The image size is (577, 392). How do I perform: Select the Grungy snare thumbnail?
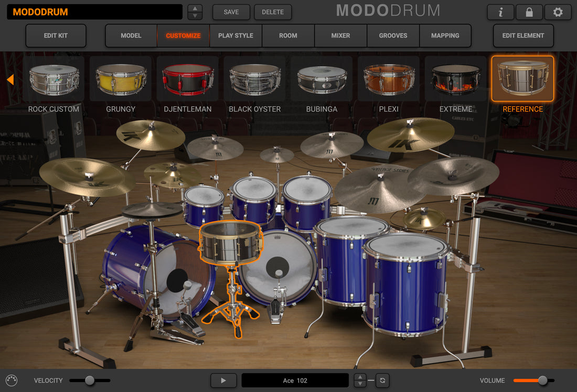click(121, 79)
